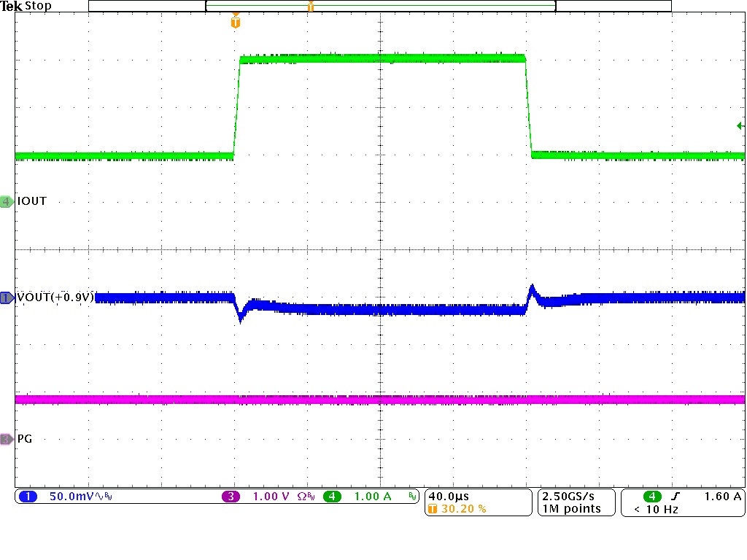This screenshot has height=560, width=747.
Task: Click the orange trigger position T marker
Action: tap(235, 23)
